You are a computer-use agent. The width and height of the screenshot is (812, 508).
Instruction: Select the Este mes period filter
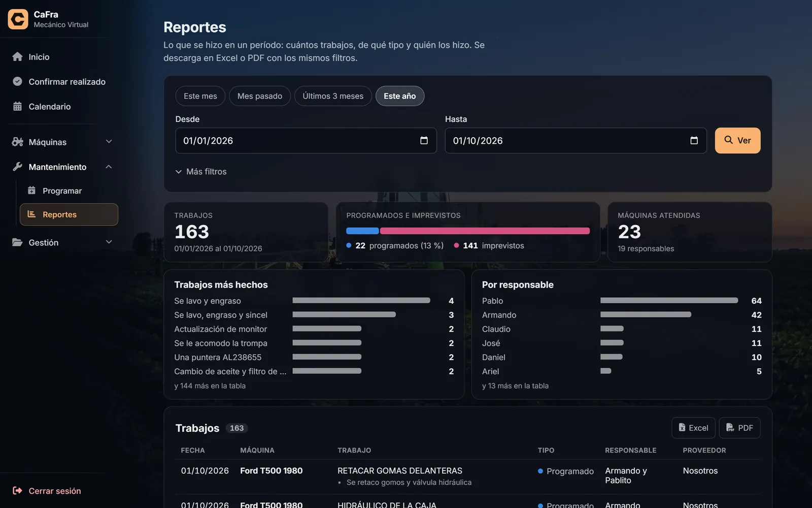click(200, 96)
